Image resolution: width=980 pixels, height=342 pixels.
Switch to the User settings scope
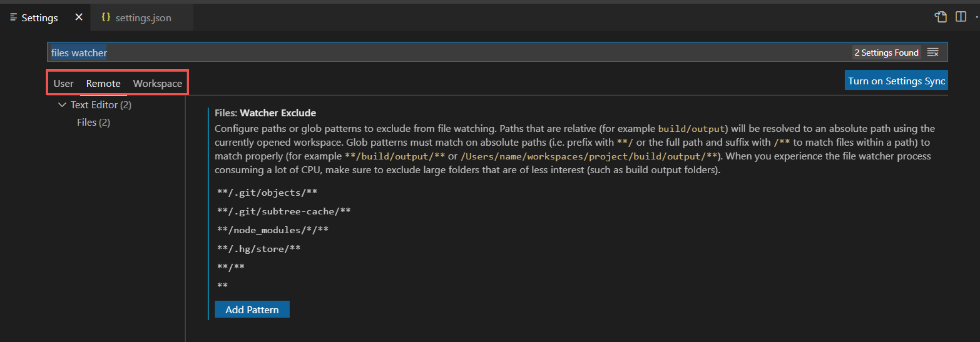pos(63,84)
